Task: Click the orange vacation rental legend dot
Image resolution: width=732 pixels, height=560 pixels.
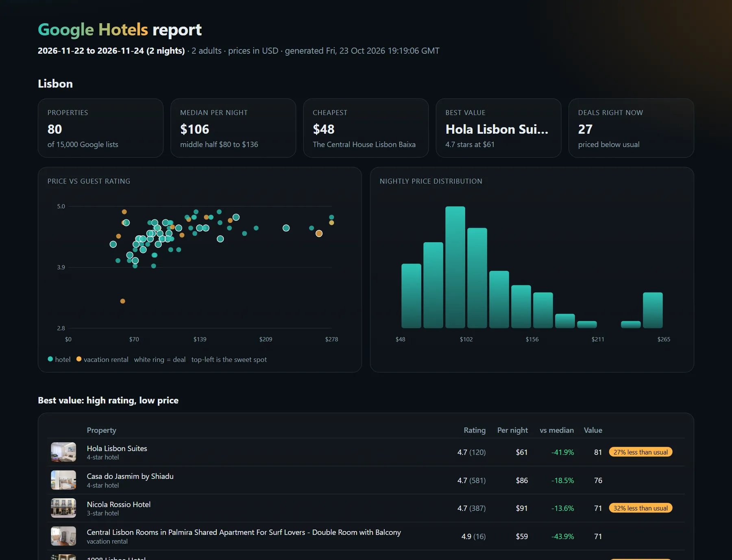Action: (79, 359)
